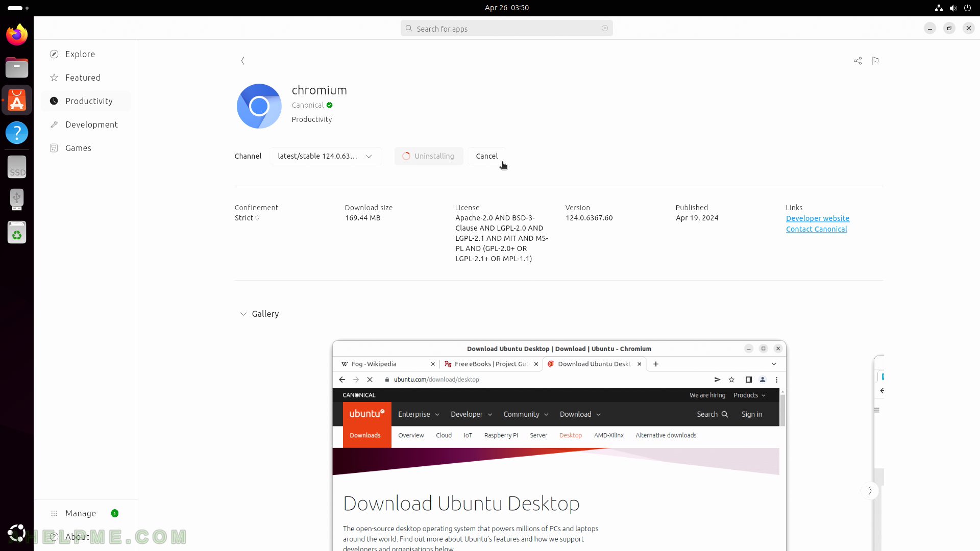Click the chromium title text
Image resolution: width=980 pixels, height=551 pixels.
(320, 90)
